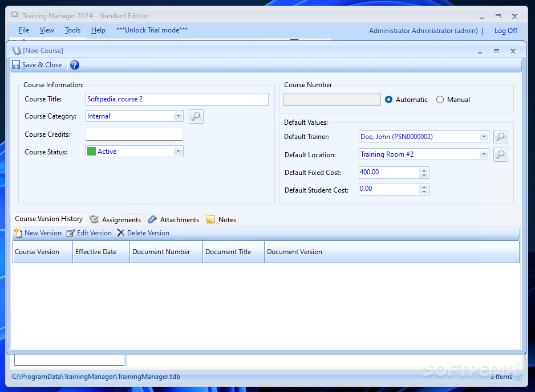Decrease Default Student Cost with down arrow
The width and height of the screenshot is (535, 392).
pyautogui.click(x=424, y=192)
